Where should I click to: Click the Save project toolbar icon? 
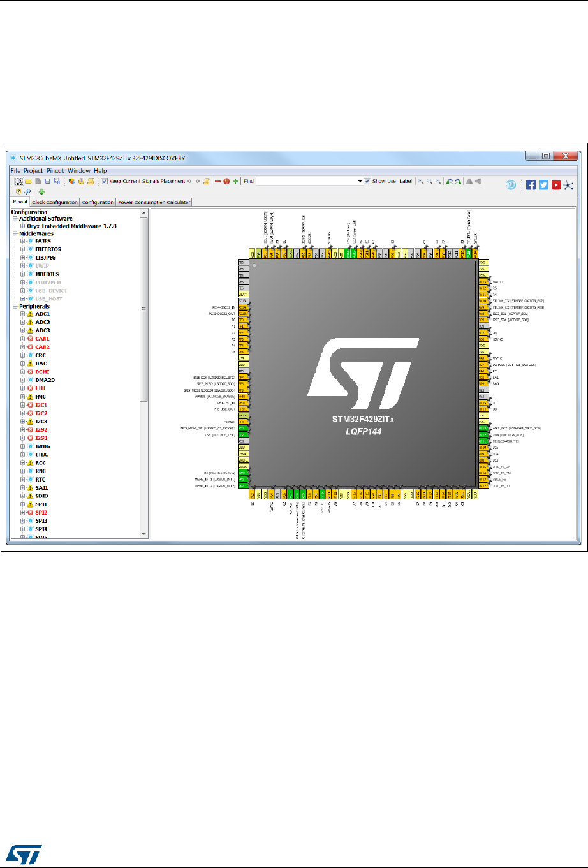48,182
